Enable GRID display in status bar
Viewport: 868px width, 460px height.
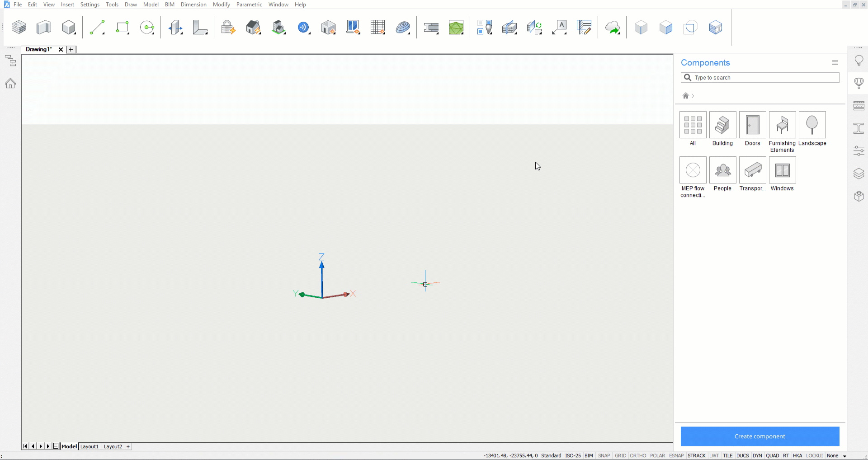[x=621, y=455]
